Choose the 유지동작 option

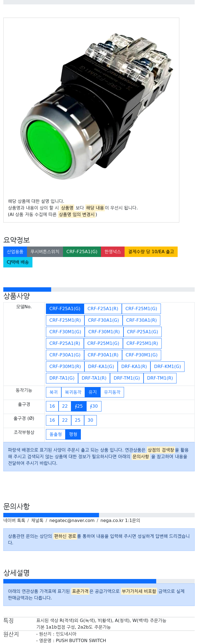[x=112, y=392]
